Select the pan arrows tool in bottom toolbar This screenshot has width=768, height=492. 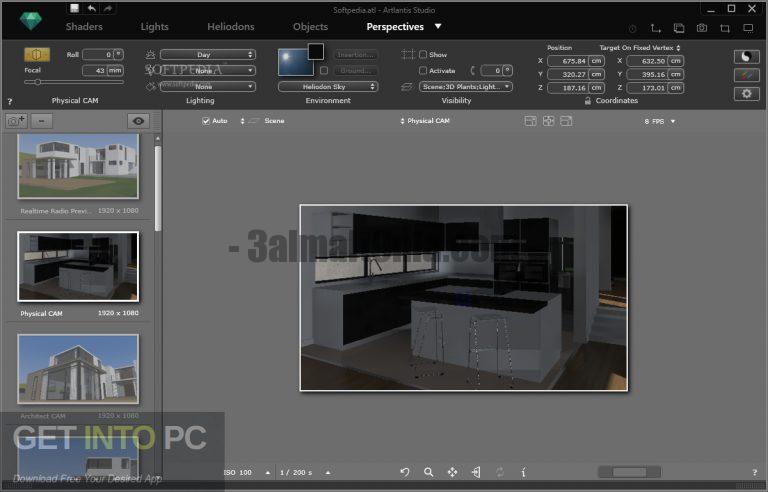(x=452, y=472)
